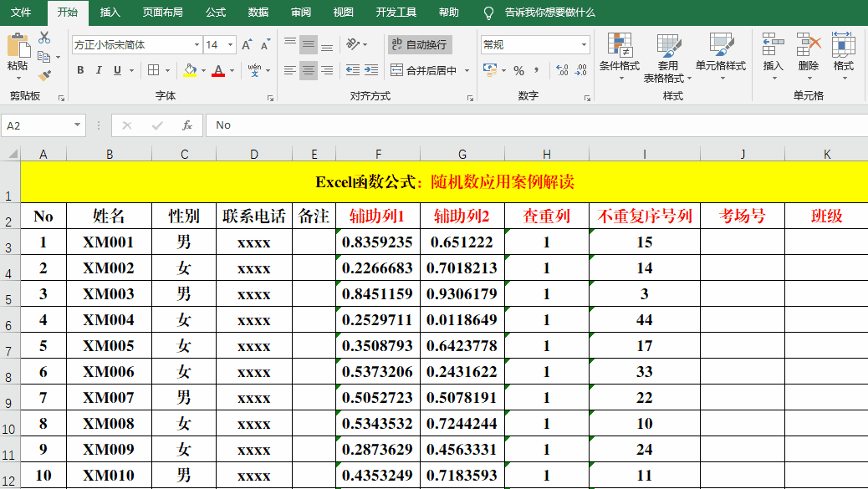868x489 pixels.
Task: Open the font name dropdown
Action: pyautogui.click(x=197, y=45)
